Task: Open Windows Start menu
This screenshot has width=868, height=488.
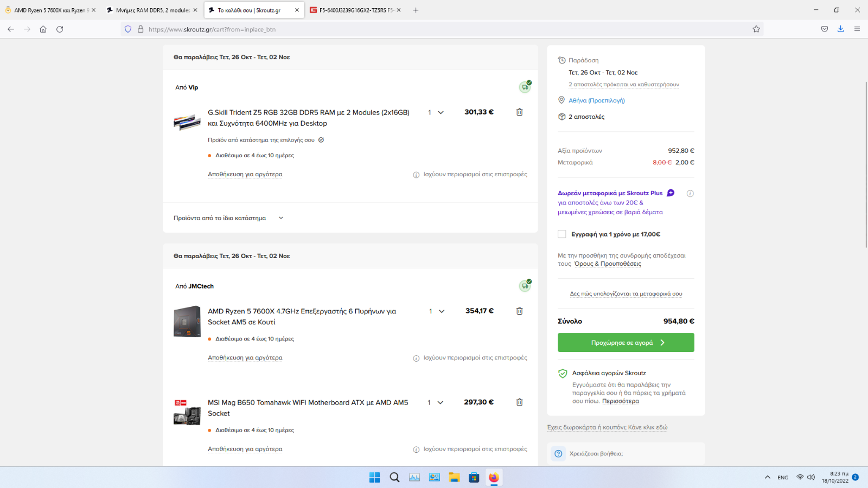Action: (x=374, y=477)
